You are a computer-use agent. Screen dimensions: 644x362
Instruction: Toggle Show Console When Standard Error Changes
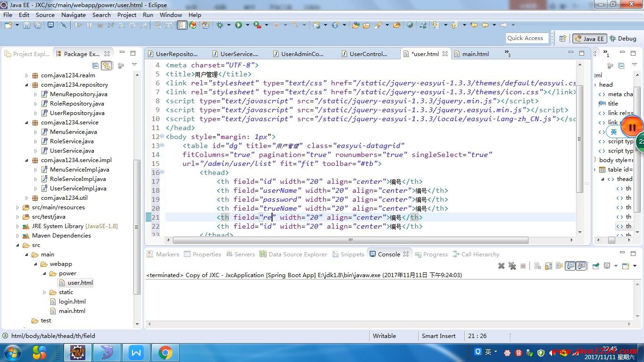click(x=581, y=266)
